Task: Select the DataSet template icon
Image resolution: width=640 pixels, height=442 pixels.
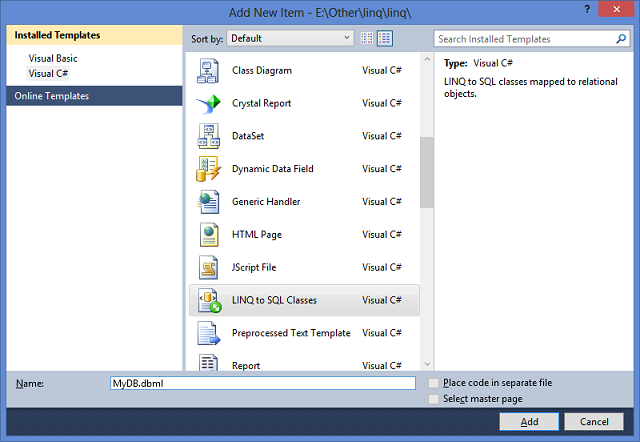Action: (x=209, y=136)
